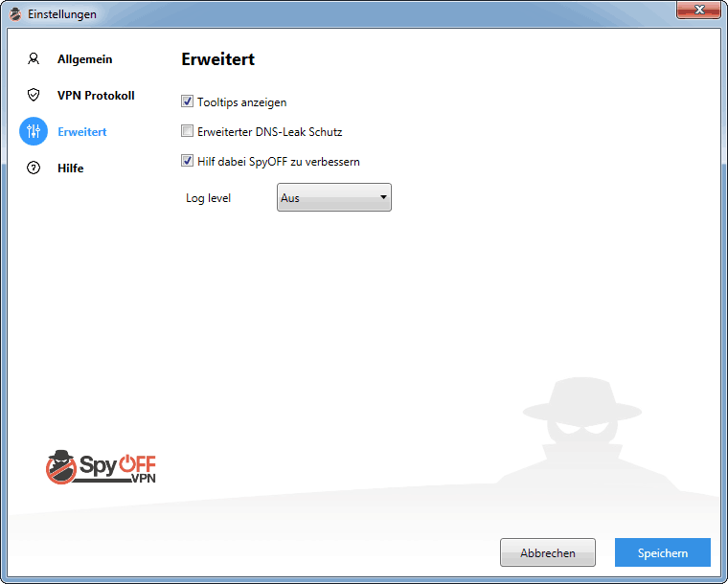Cancel changes with Abbrechen button
Viewport: 728px width, 584px height.
click(x=548, y=552)
